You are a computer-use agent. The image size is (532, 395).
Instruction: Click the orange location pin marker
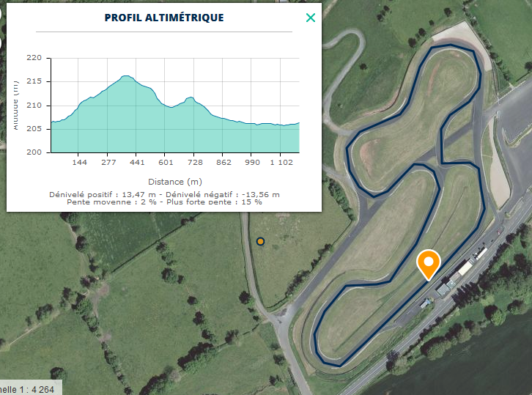429,263
